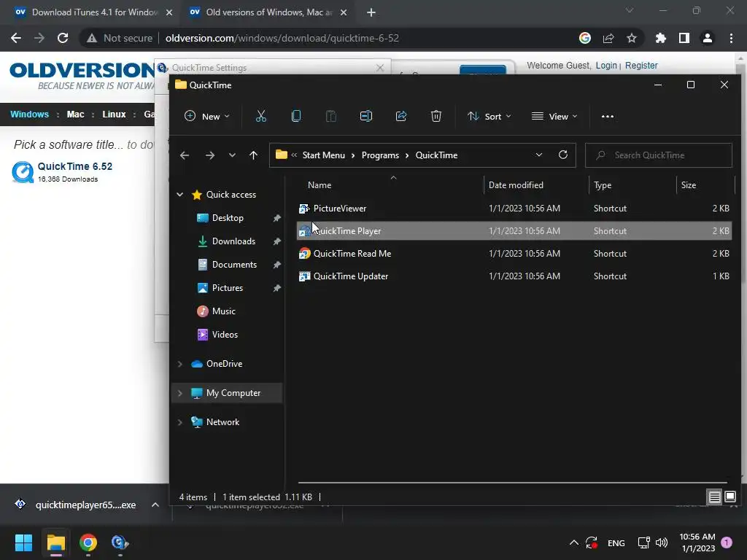Open a new Chrome tab
This screenshot has height=560, width=747.
pyautogui.click(x=371, y=12)
